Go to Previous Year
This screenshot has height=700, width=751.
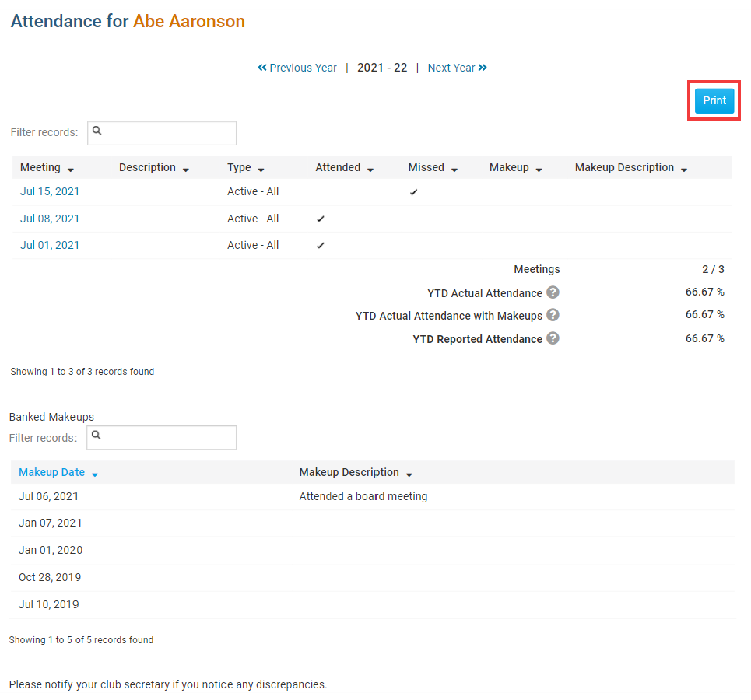click(297, 68)
